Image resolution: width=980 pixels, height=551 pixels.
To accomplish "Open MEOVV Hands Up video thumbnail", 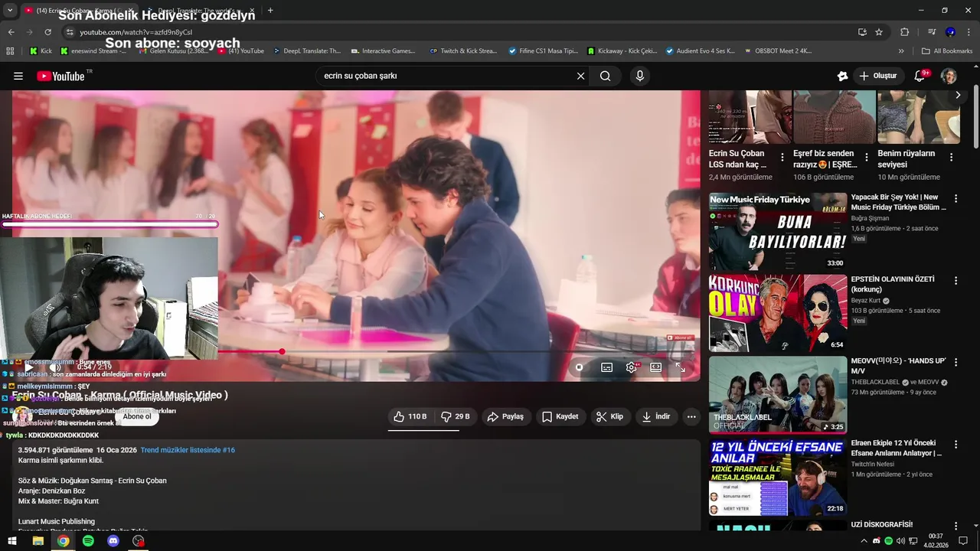I will [778, 395].
